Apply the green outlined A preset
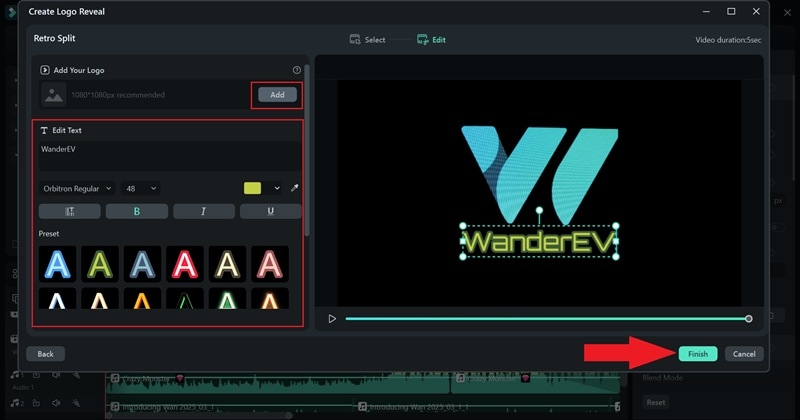 click(x=100, y=264)
